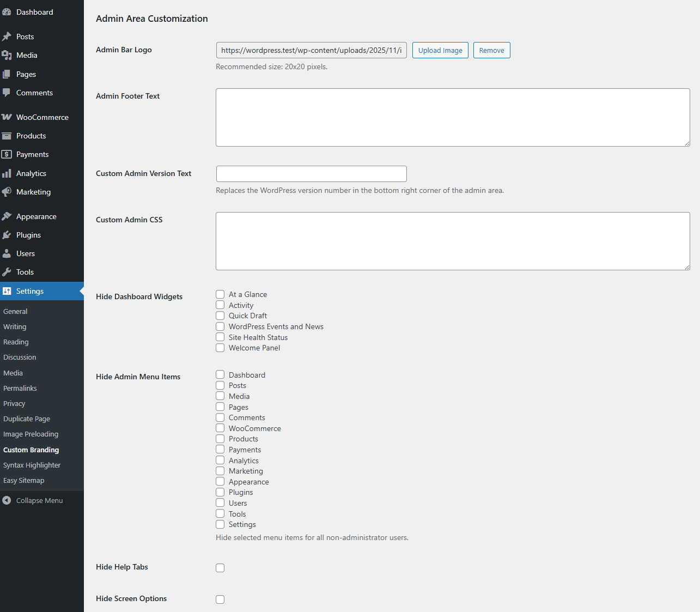Click the WooCommerce logo icon
The image size is (700, 612).
point(7,117)
